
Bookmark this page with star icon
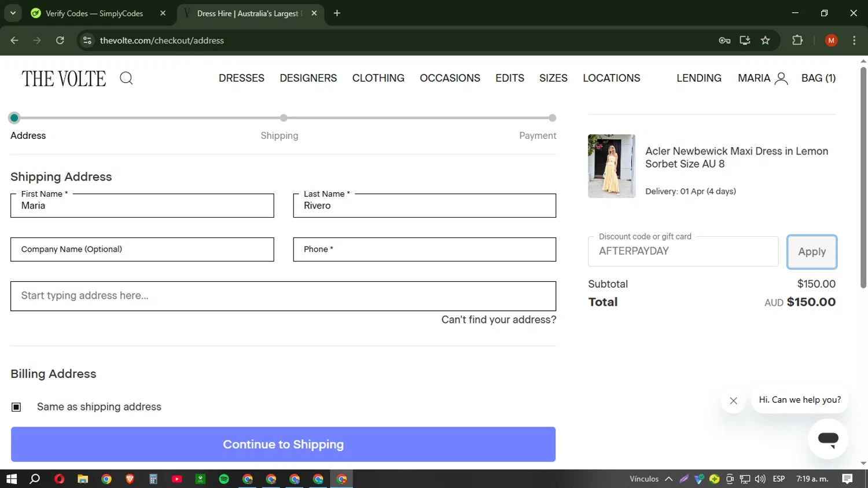(x=766, y=41)
